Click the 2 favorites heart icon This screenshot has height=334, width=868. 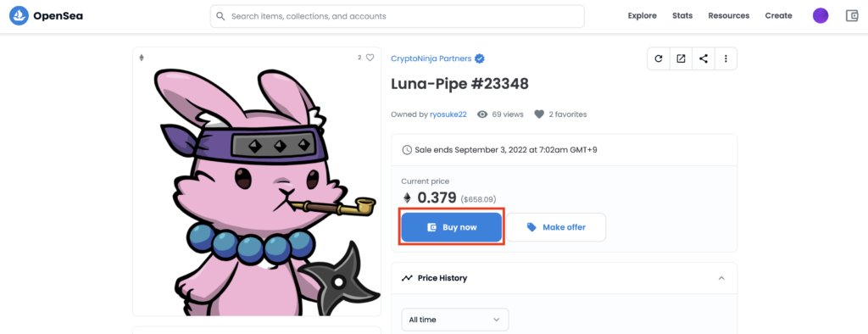[539, 114]
